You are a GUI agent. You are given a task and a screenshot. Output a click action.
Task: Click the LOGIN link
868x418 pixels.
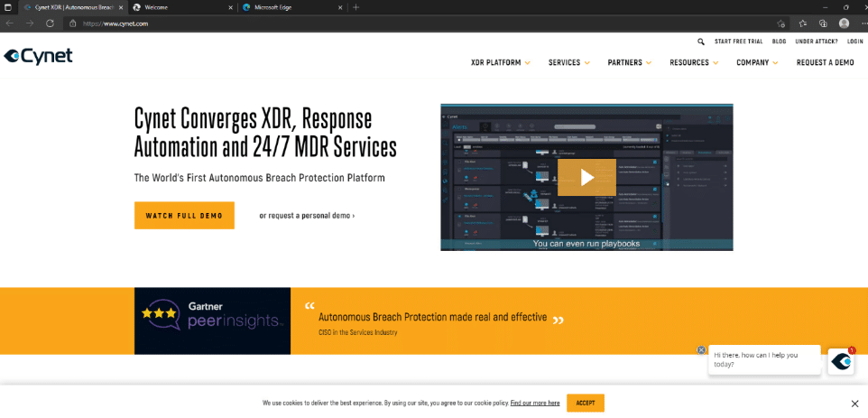[854, 42]
